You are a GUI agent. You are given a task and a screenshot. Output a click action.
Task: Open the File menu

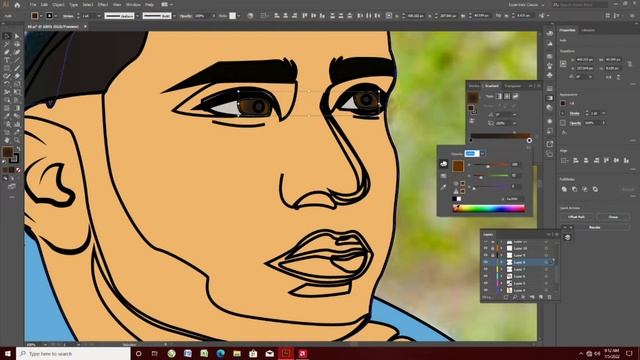[x=33, y=5]
